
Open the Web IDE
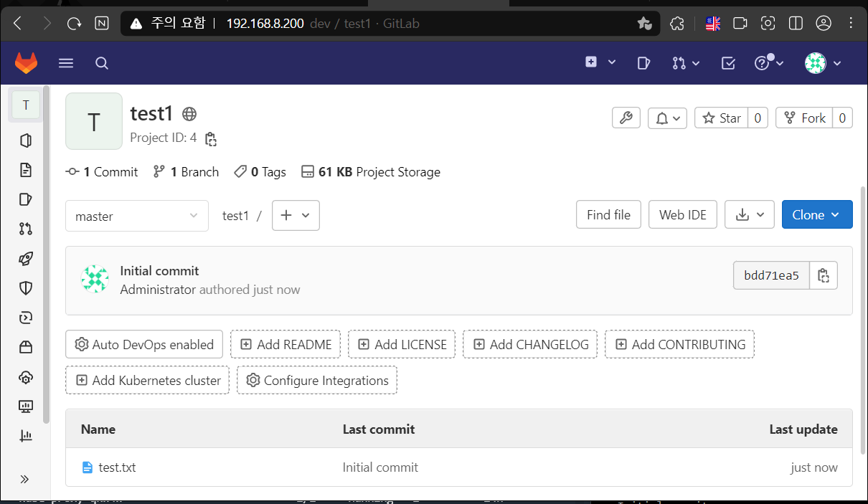point(683,214)
